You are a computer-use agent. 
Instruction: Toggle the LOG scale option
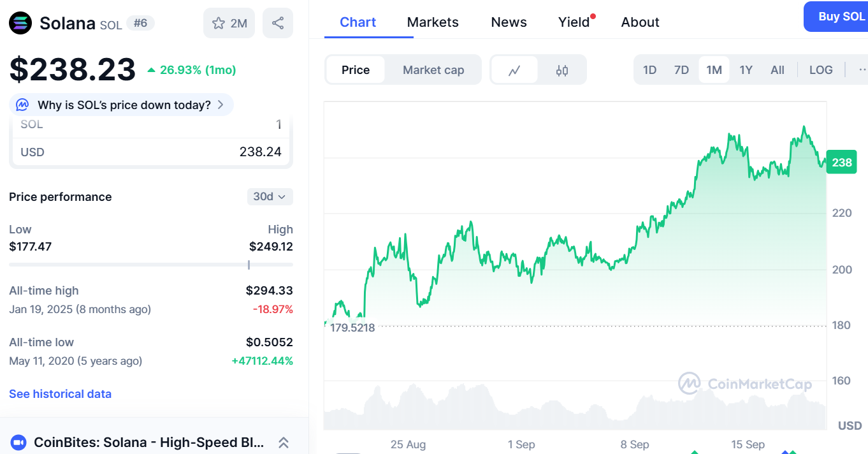(821, 70)
